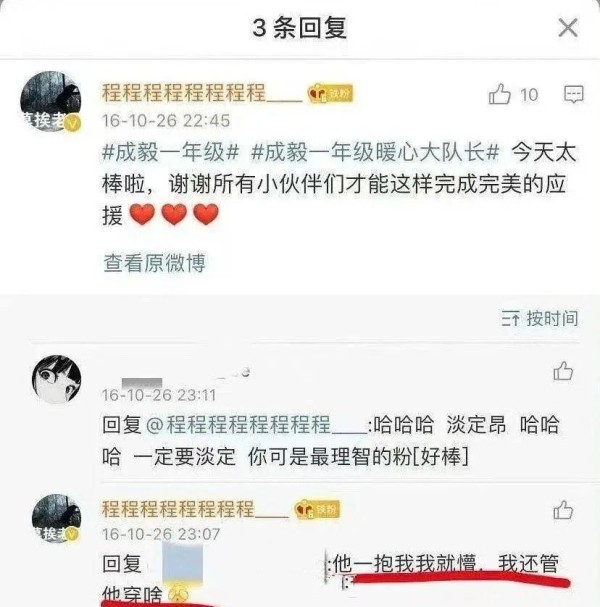Like the 23:11 reply comment
Screen dimensions: 600x607
coord(563,371)
